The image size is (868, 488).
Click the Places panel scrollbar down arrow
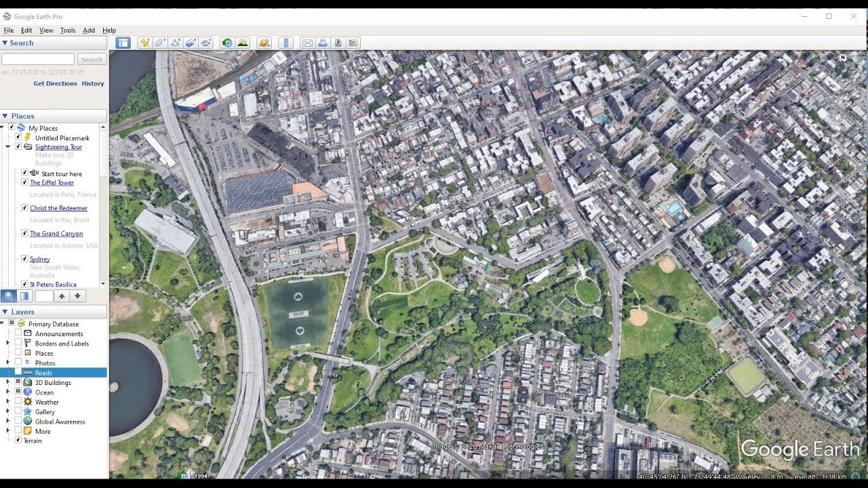103,283
